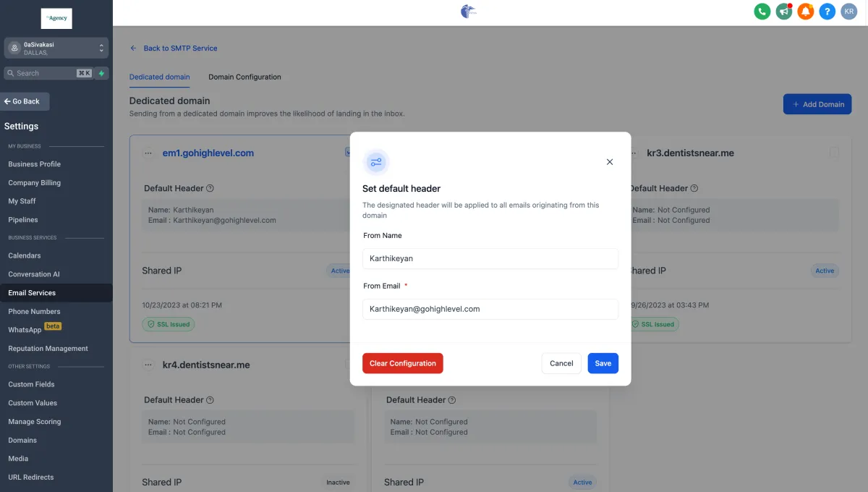Switch to the Dedicated domain tab
The image size is (868, 492).
pyautogui.click(x=160, y=77)
